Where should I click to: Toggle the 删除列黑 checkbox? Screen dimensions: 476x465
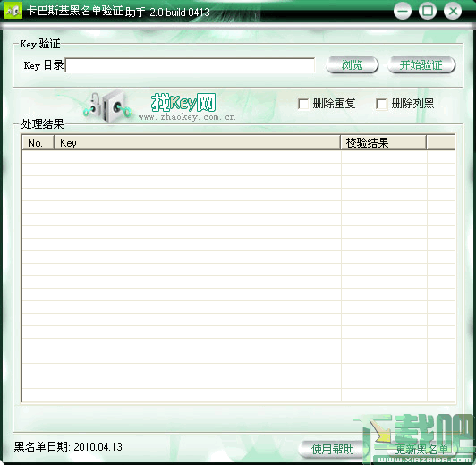point(381,104)
